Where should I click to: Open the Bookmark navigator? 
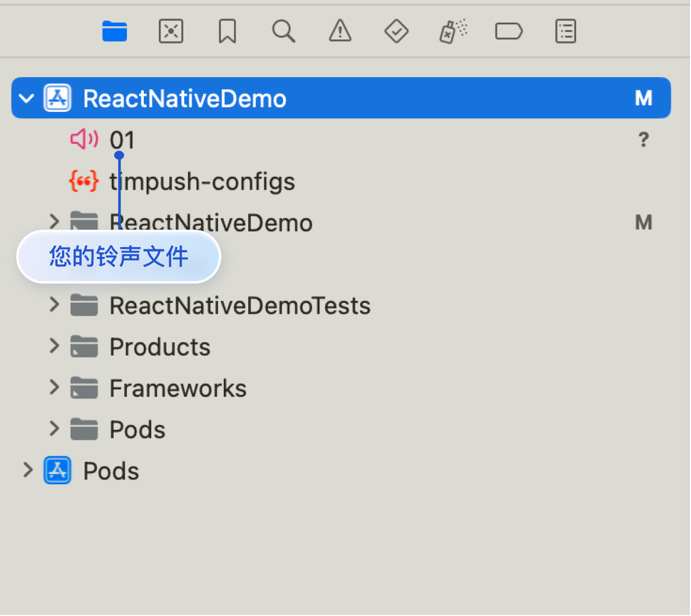click(227, 31)
